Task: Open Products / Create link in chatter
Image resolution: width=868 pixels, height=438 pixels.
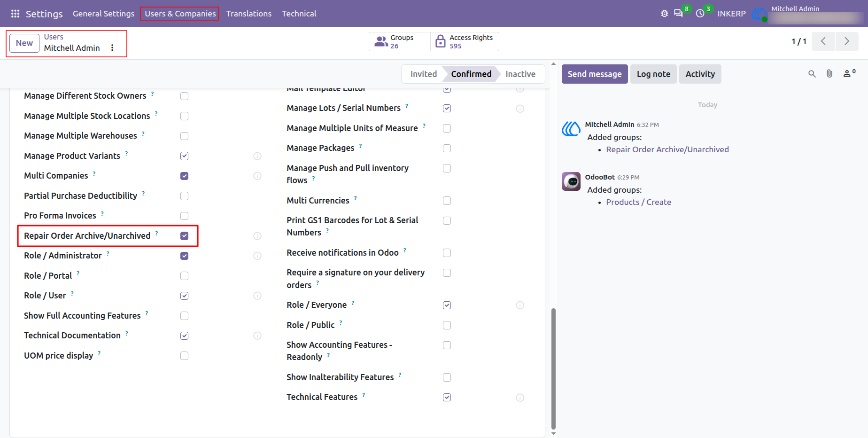Action: coord(638,202)
